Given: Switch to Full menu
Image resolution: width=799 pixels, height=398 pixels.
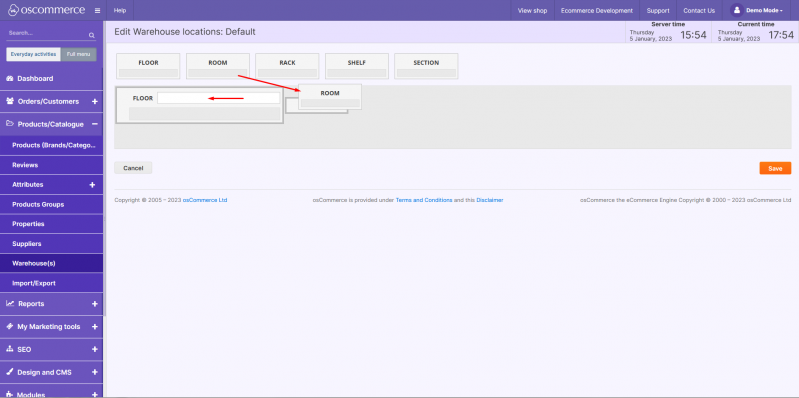Looking at the screenshot, I should tap(78, 54).
